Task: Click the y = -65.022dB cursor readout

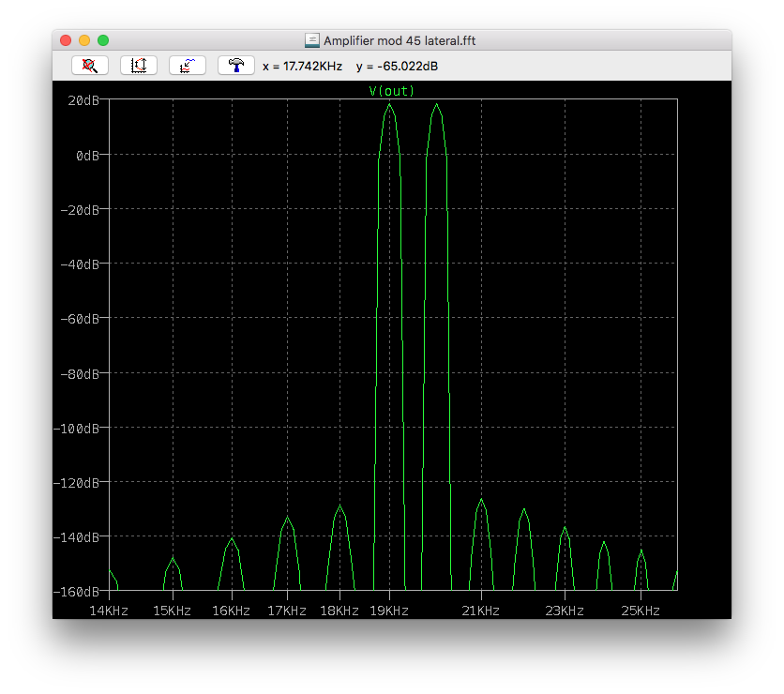Action: pyautogui.click(x=397, y=66)
